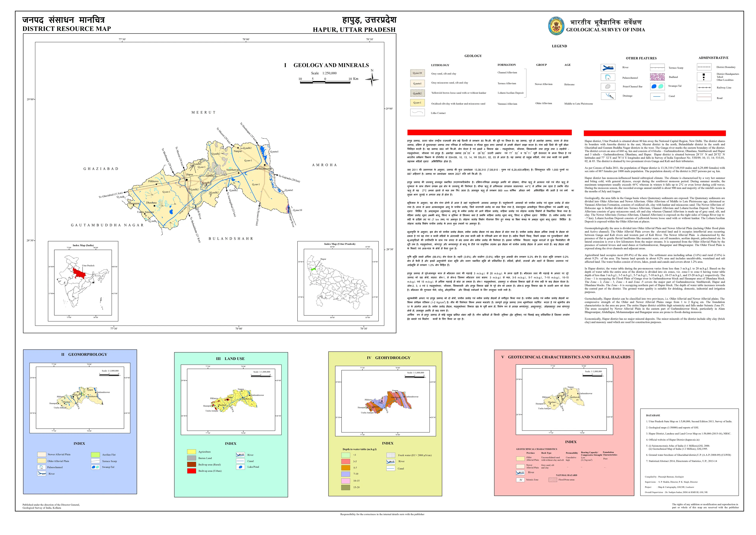
Task: Select the River symbol under Other Features
Action: click(x=608, y=67)
